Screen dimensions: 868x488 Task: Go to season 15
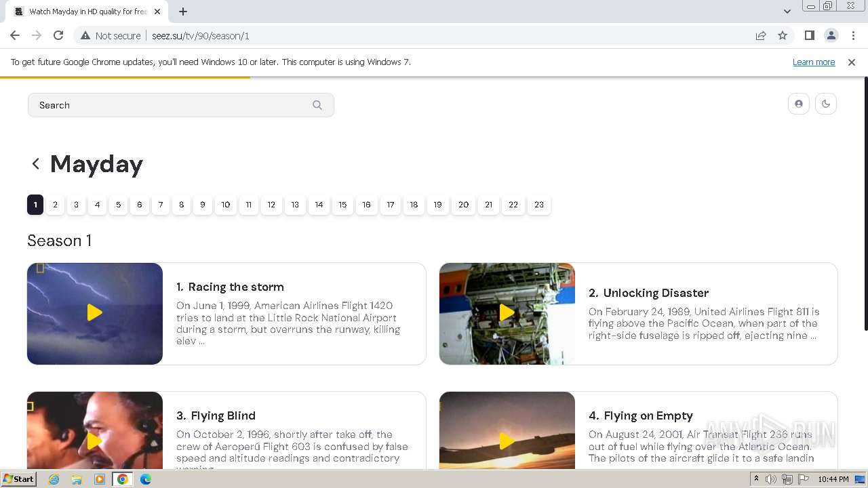click(342, 205)
